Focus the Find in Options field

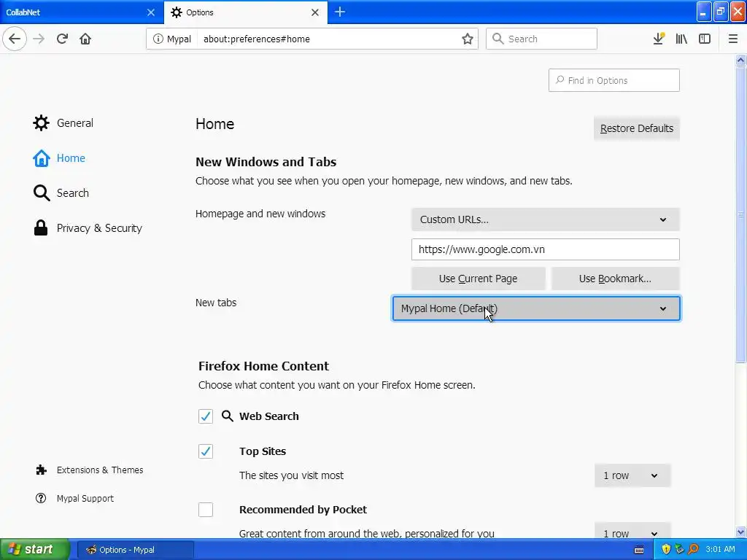(x=614, y=80)
